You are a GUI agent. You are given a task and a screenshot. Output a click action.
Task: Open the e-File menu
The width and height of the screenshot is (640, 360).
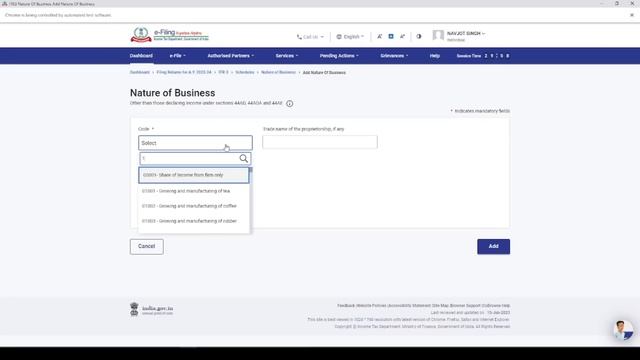pos(178,56)
